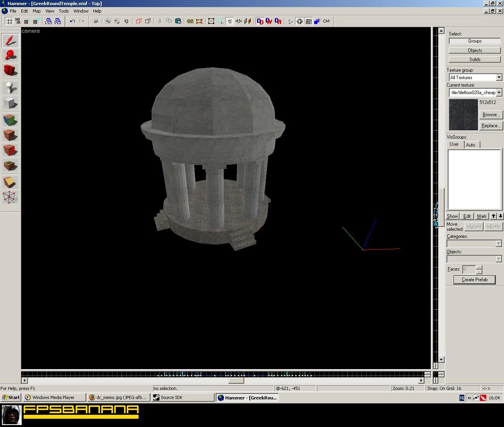This screenshot has width=504, height=427.
Task: Open the Toggle Texture Application tool
Action: (10, 120)
